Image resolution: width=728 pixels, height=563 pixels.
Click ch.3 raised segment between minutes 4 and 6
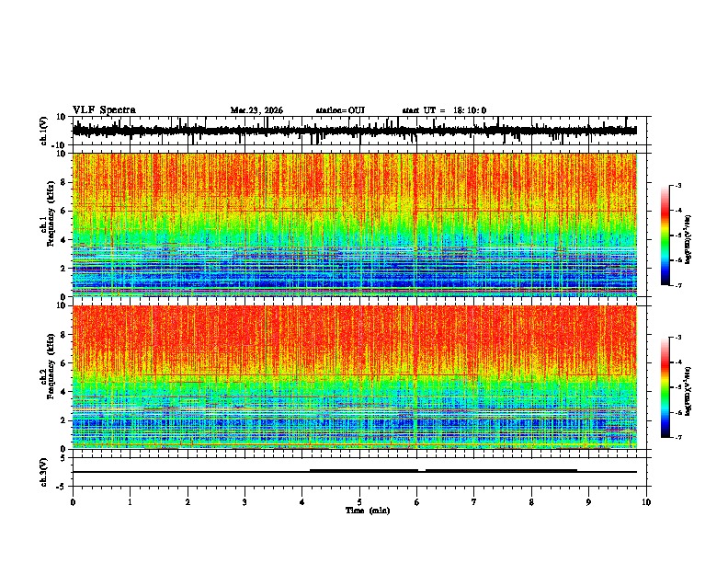[364, 470]
